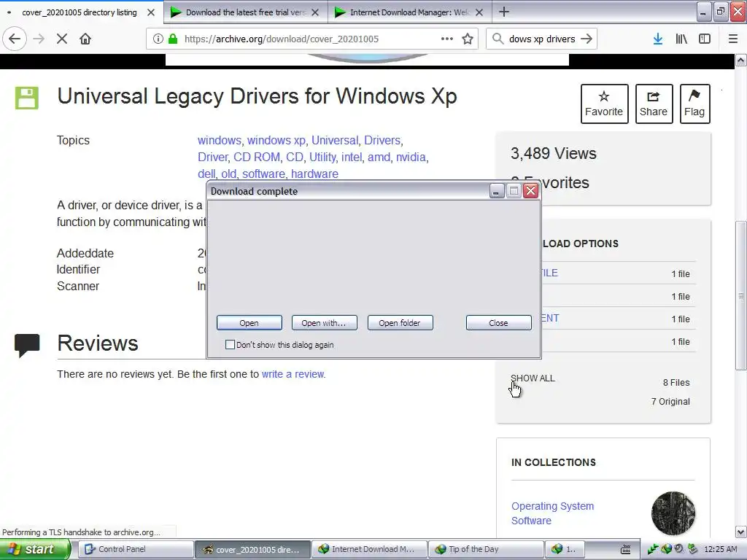
Task: Open the Firefox downloads arrow icon
Action: point(657,39)
